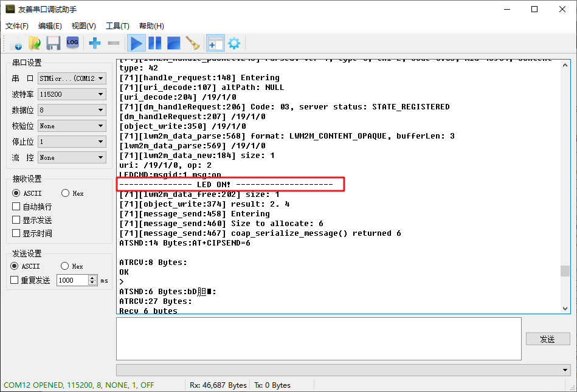Screen dimensions: 577x392
Task: Stop the serial port with the stop icon
Action: point(174,43)
